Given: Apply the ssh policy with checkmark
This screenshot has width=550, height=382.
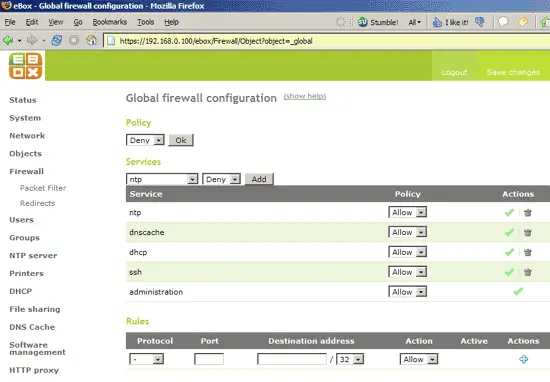Looking at the screenshot, I should click(509, 272).
